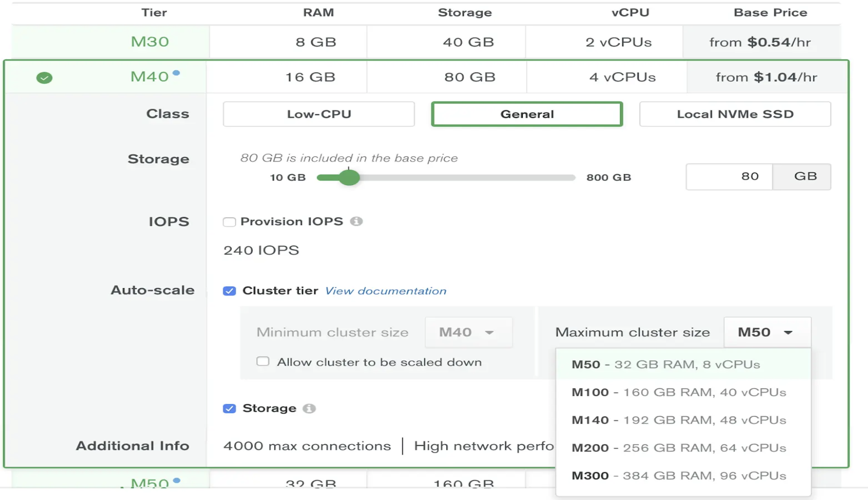The width and height of the screenshot is (868, 500).
Task: Disable the Storage auto-scaling checkbox
Action: 229,408
